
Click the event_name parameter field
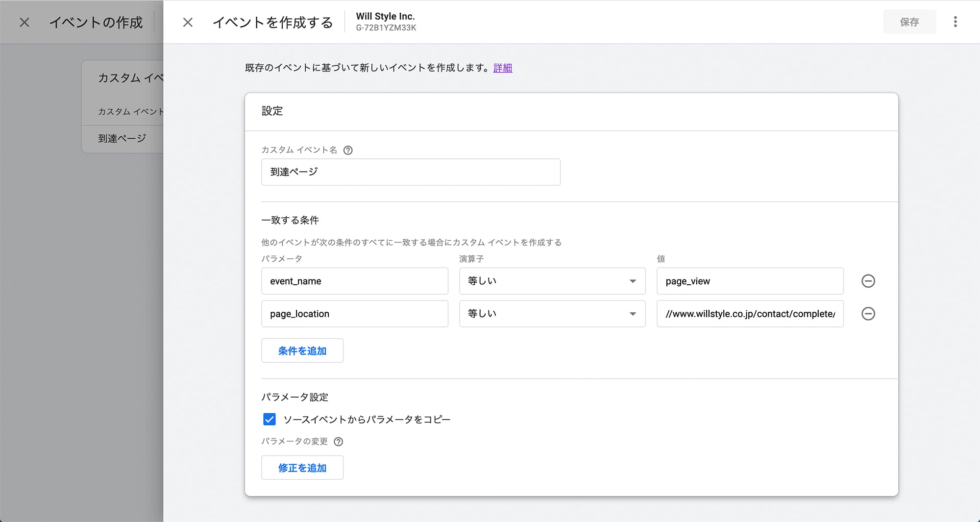pyautogui.click(x=354, y=281)
